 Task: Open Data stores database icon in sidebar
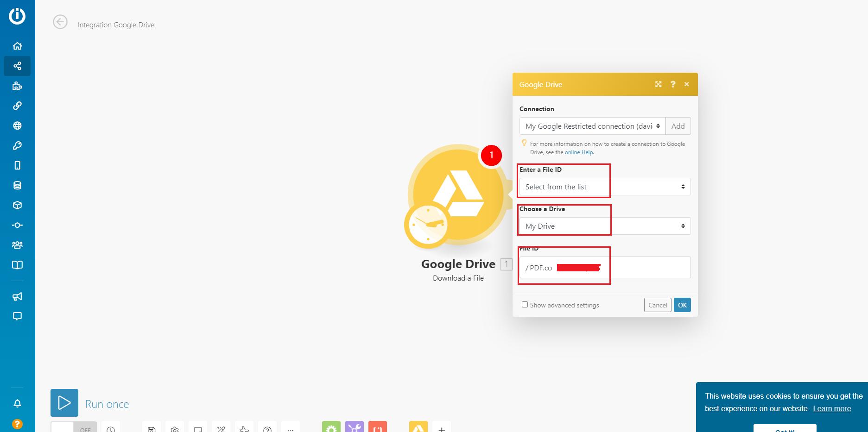[17, 185]
